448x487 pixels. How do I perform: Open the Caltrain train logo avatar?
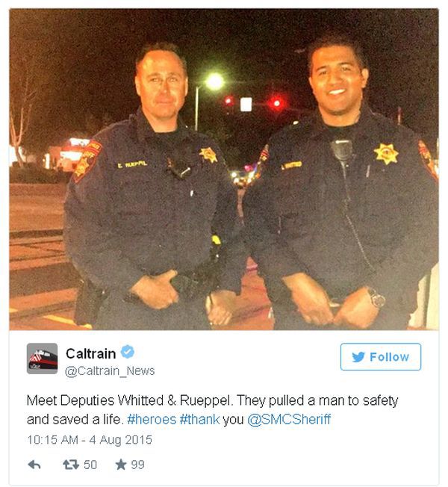(x=43, y=358)
